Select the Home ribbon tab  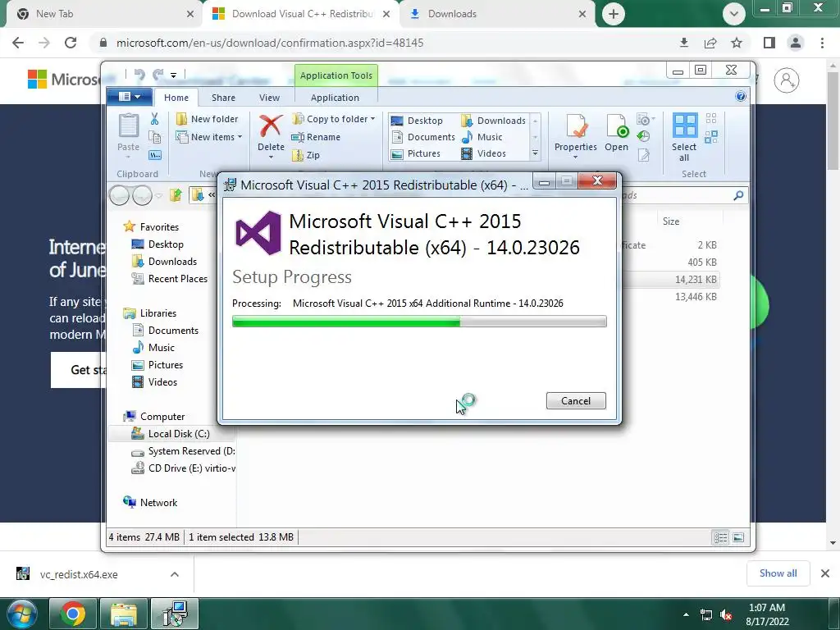coord(176,98)
